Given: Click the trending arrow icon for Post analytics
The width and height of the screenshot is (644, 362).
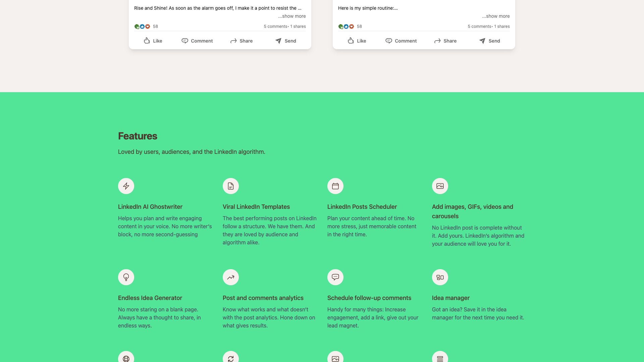Looking at the screenshot, I should [230, 277].
